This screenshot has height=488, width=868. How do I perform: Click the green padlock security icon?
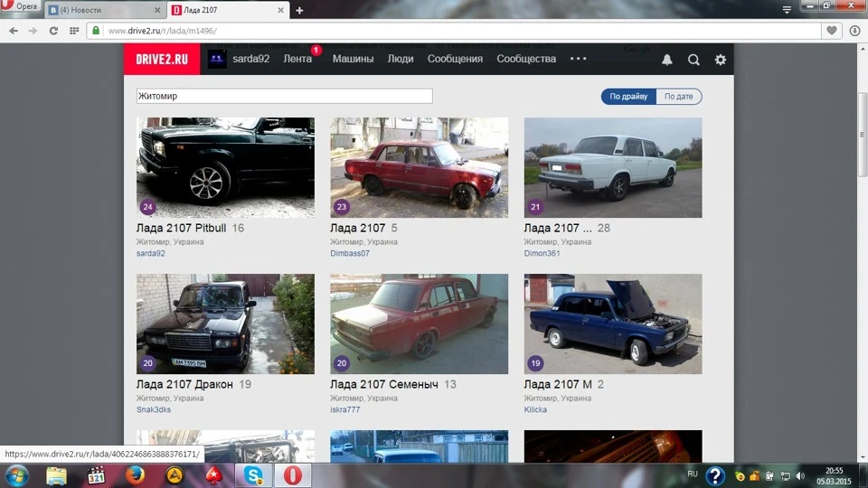pos(96,31)
